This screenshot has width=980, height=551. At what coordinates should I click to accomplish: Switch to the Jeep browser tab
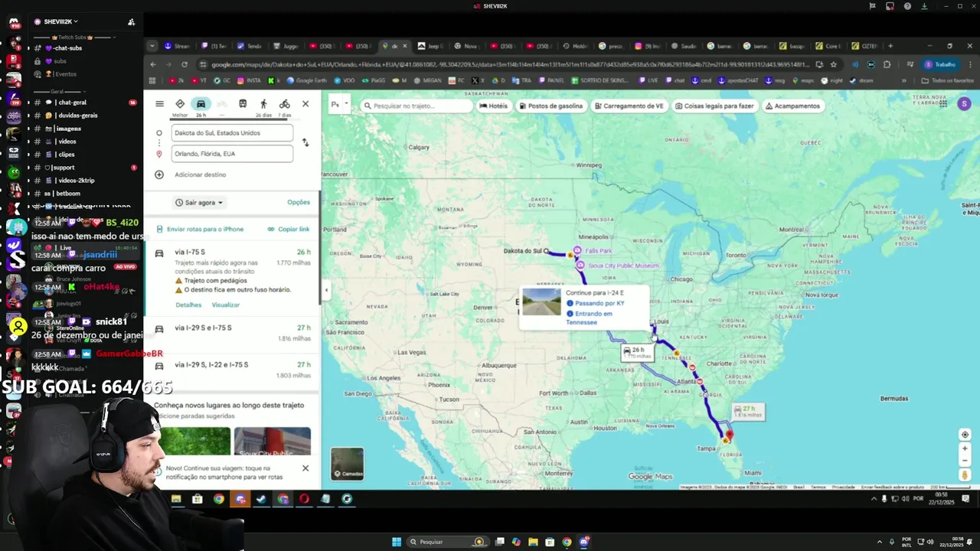430,46
